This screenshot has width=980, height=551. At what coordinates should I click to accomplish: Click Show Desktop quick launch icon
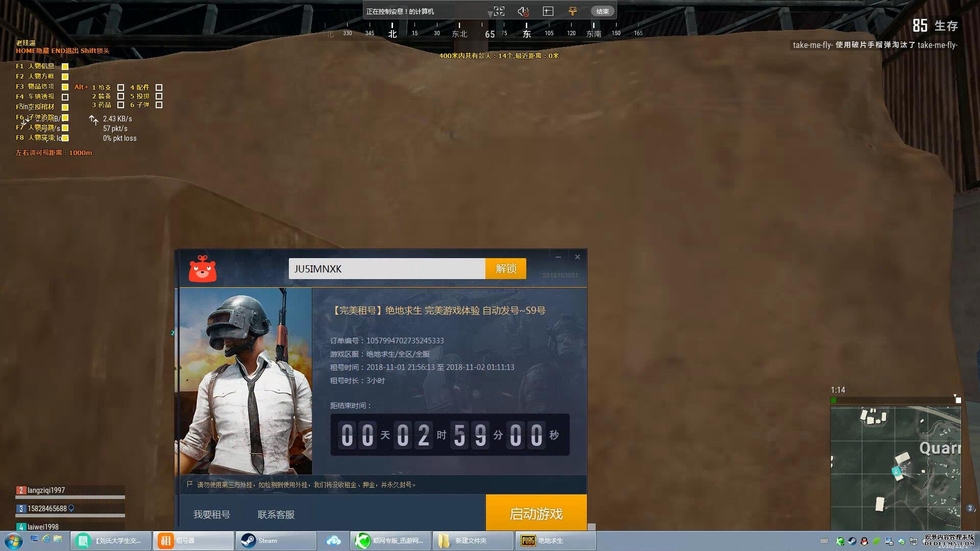click(x=34, y=539)
